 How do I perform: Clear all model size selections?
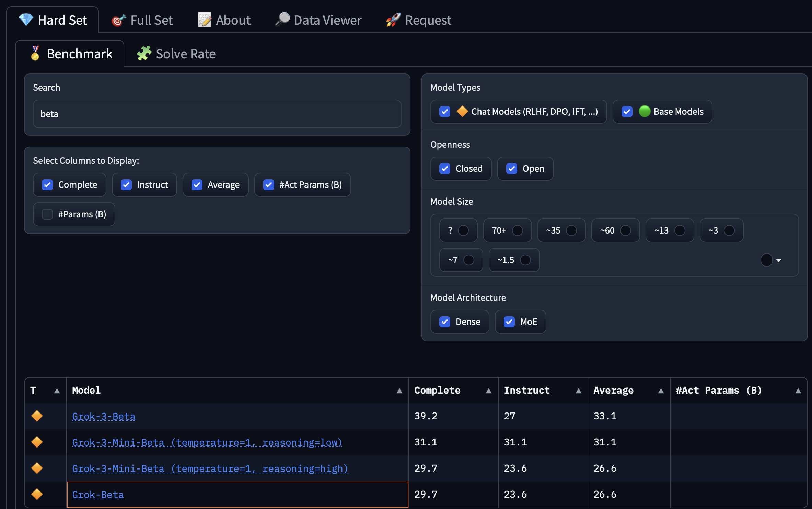click(x=766, y=260)
